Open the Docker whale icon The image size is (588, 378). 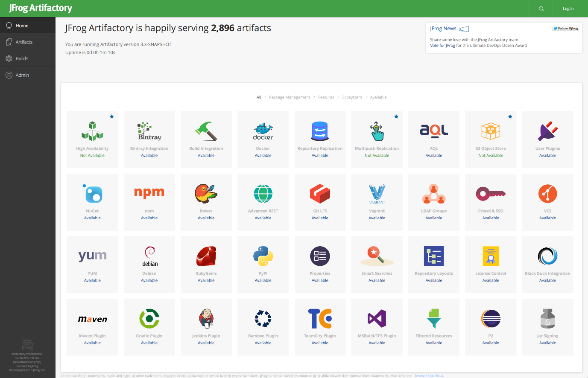point(263,131)
